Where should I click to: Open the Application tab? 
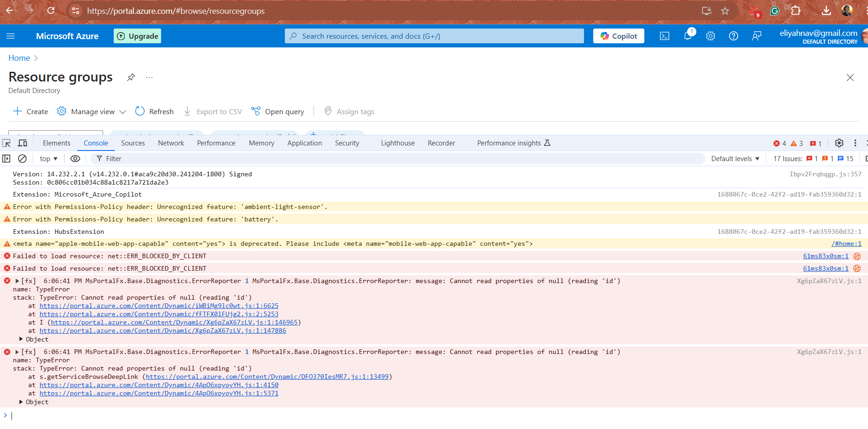[305, 143]
